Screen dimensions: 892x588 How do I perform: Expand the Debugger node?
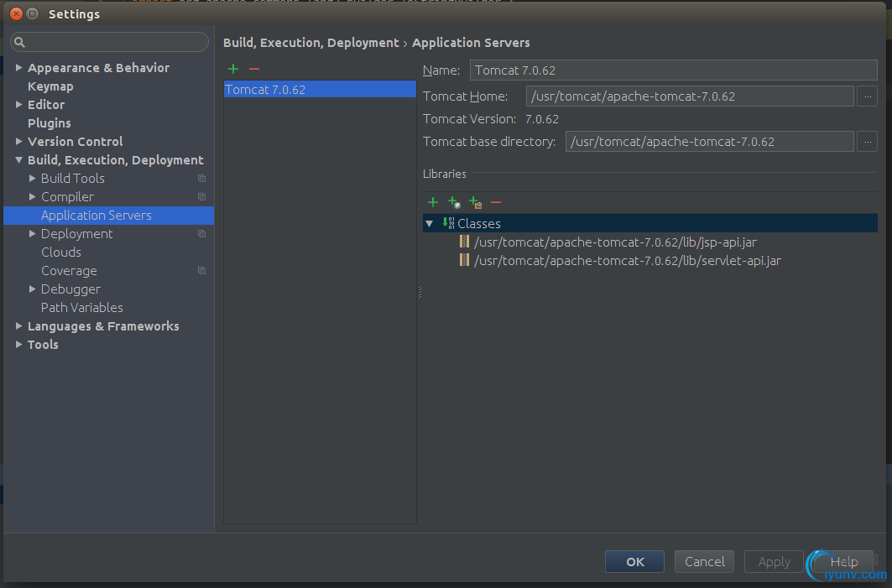point(33,289)
